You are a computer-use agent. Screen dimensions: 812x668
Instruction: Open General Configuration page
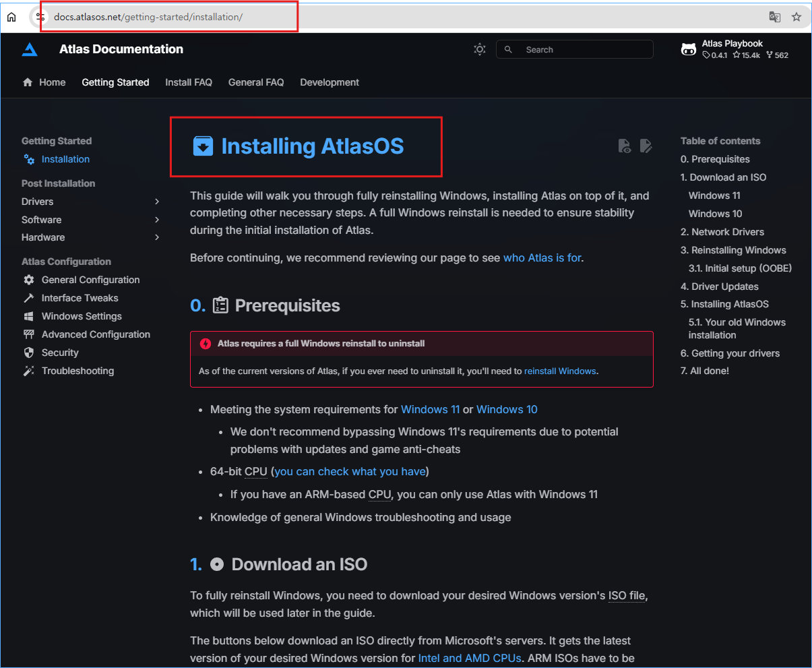click(x=90, y=280)
